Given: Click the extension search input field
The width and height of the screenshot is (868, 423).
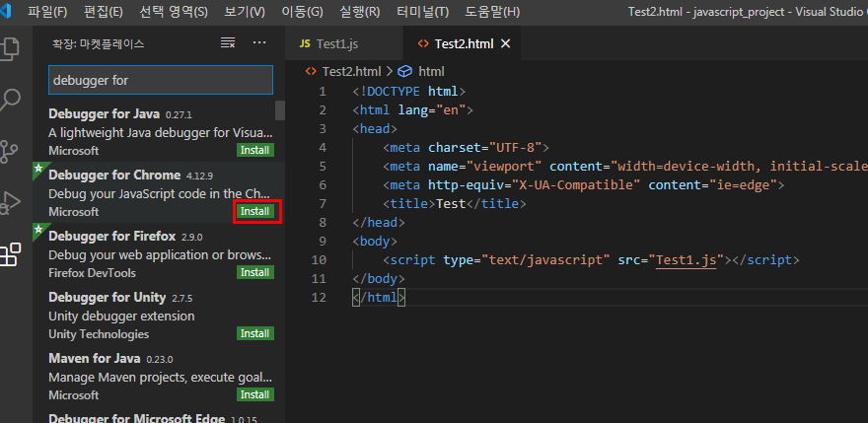Looking at the screenshot, I should coord(161,80).
